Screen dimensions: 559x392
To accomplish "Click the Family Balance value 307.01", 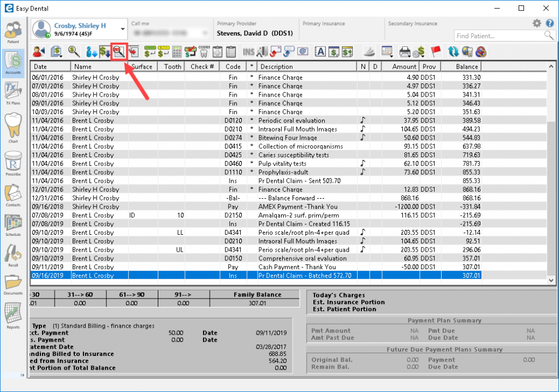I will [258, 303].
